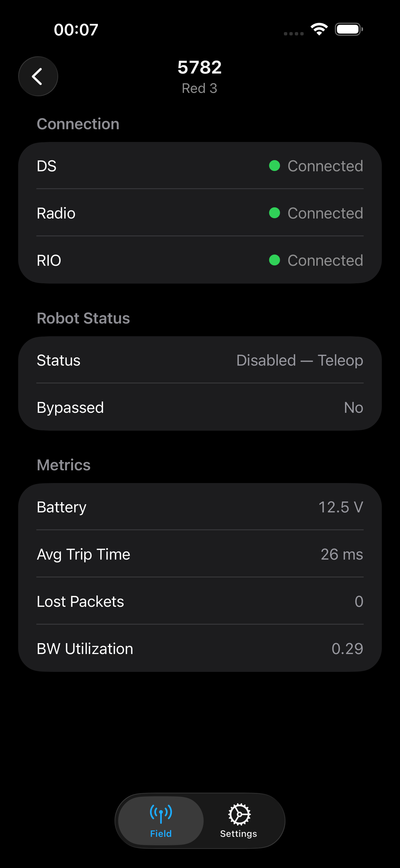Tap the clock showing 00:07
The image size is (400, 868).
coord(76,29)
